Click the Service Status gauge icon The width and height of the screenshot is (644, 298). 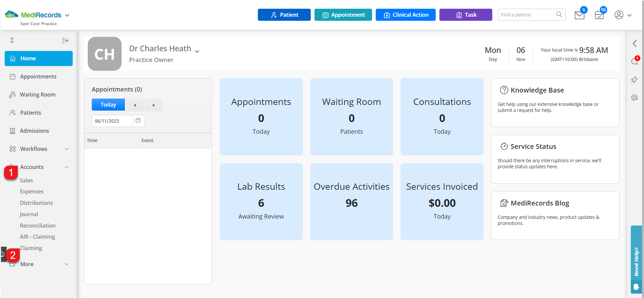coord(504,146)
